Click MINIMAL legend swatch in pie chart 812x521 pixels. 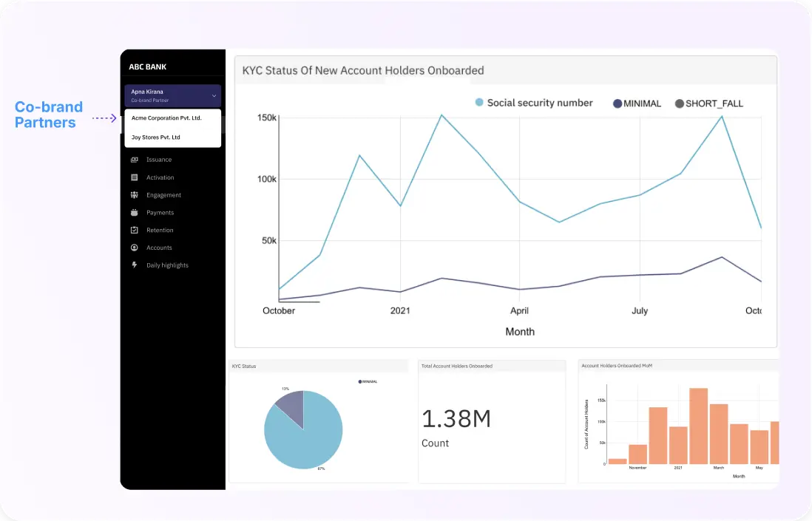point(360,382)
